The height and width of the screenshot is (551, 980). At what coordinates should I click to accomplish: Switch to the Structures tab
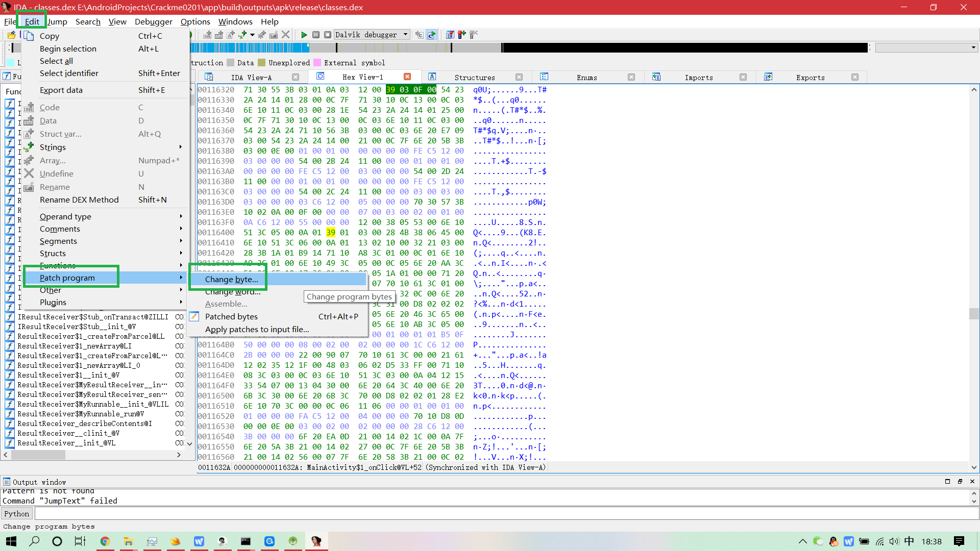[475, 77]
